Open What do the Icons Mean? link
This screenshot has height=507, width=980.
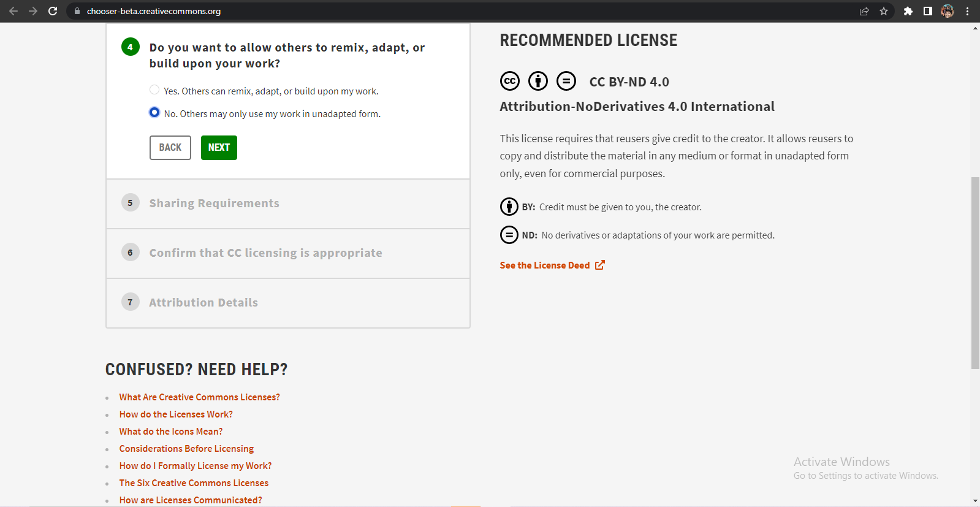171,432
